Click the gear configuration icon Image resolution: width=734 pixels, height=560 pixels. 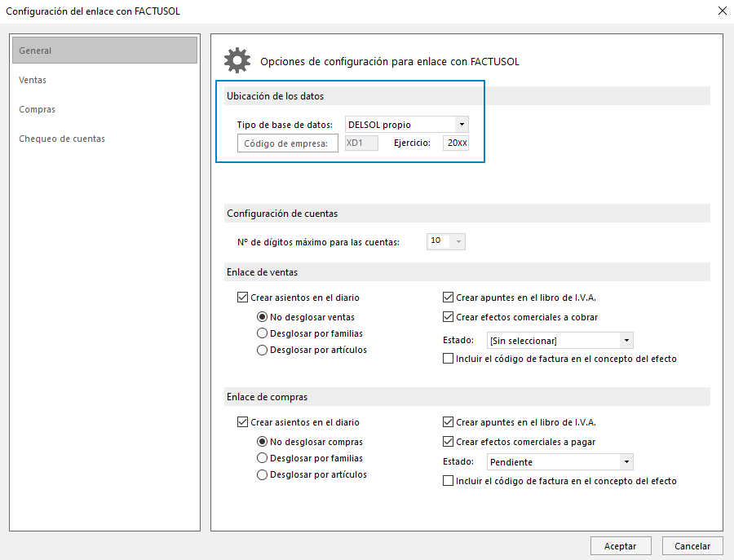tap(237, 60)
